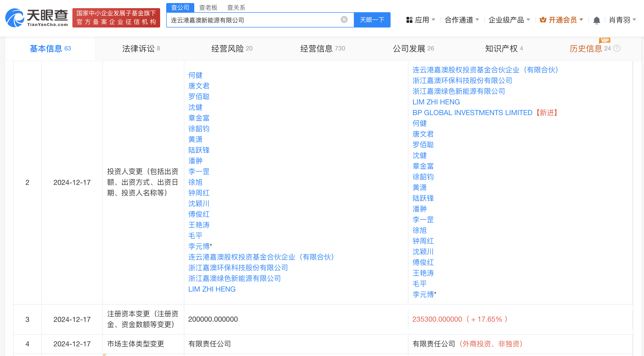
Task: Expand the 合作通道 dropdown
Action: [477, 20]
